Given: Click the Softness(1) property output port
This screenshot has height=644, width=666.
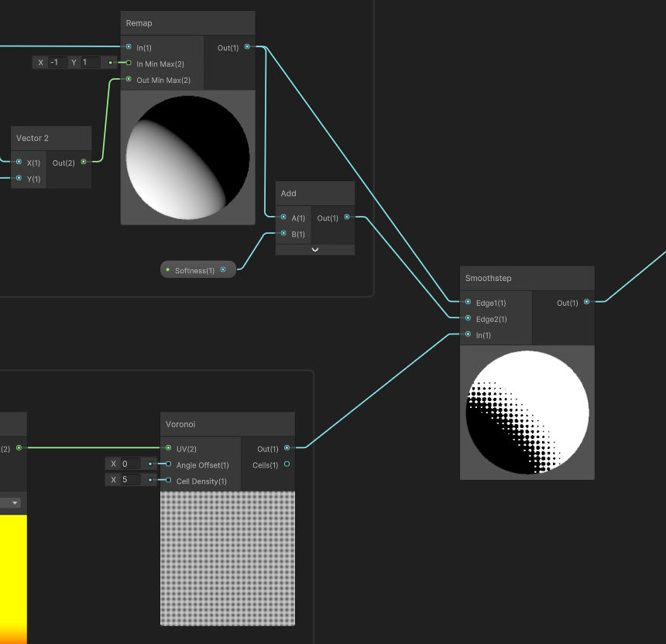Looking at the screenshot, I should (223, 269).
